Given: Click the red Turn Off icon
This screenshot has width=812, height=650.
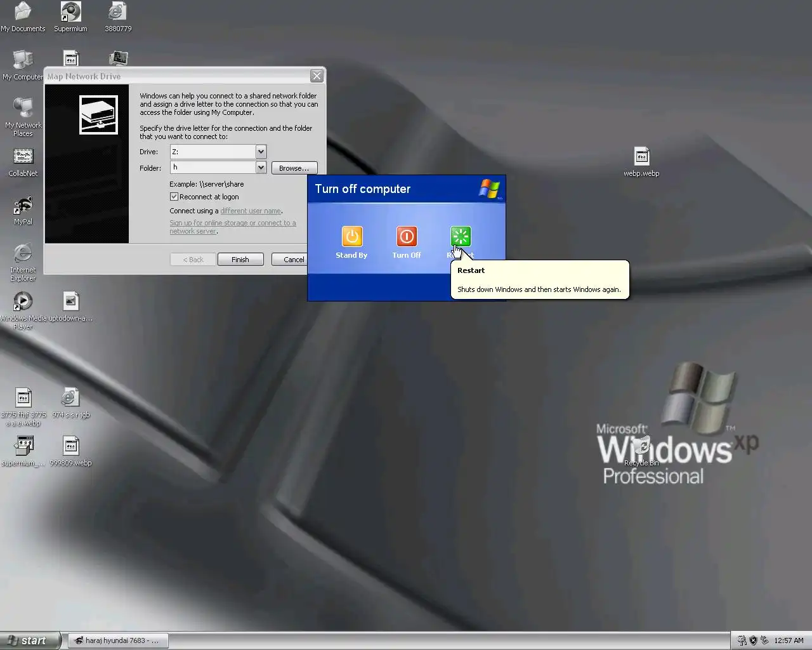Looking at the screenshot, I should click(x=407, y=236).
